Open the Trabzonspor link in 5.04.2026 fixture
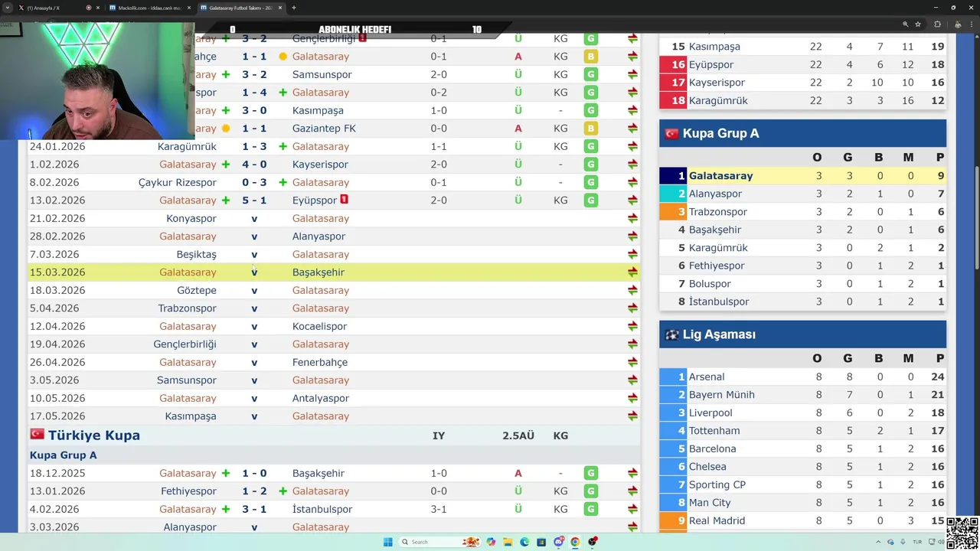 tap(188, 308)
